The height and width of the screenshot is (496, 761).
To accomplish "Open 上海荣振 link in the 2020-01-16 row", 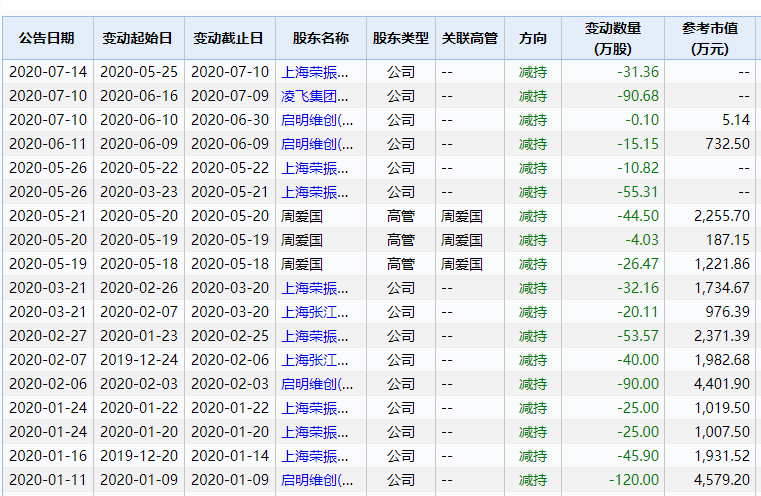I will pos(315,456).
